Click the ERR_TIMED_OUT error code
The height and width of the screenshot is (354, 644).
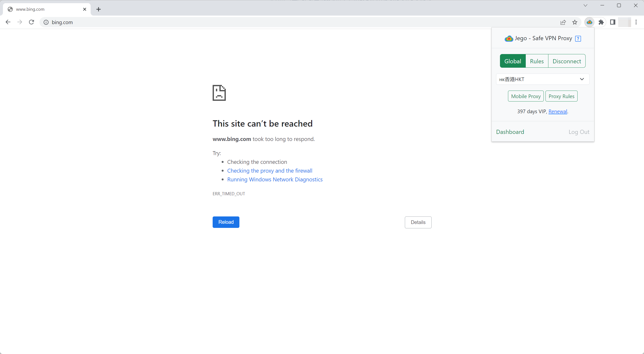point(229,194)
